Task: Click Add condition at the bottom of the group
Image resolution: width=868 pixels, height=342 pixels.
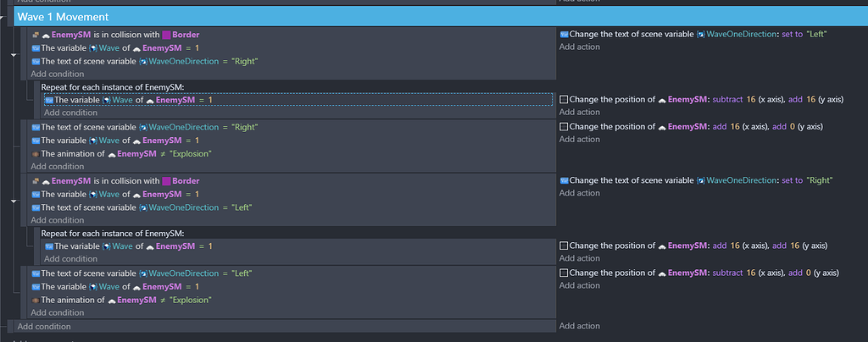Action: (x=44, y=327)
